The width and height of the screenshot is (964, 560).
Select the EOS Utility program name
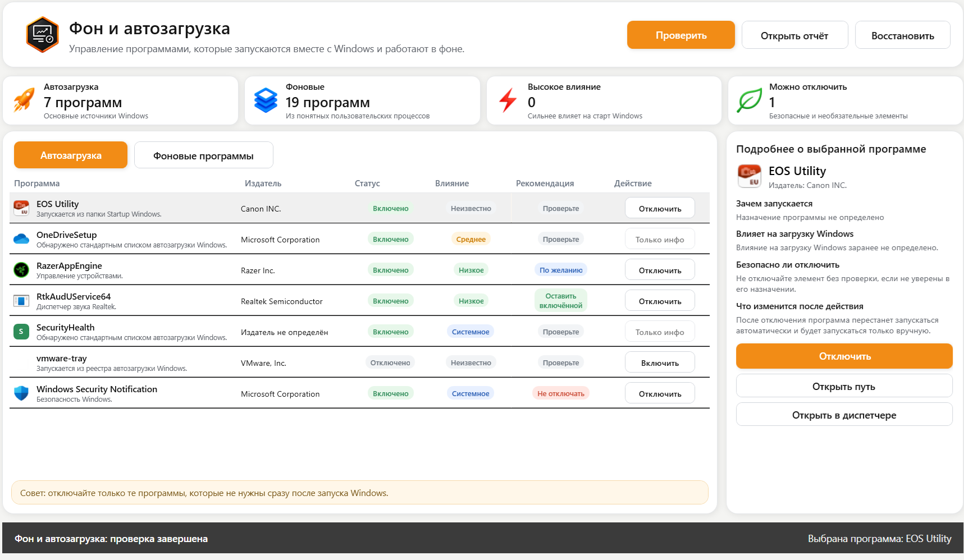tap(58, 204)
